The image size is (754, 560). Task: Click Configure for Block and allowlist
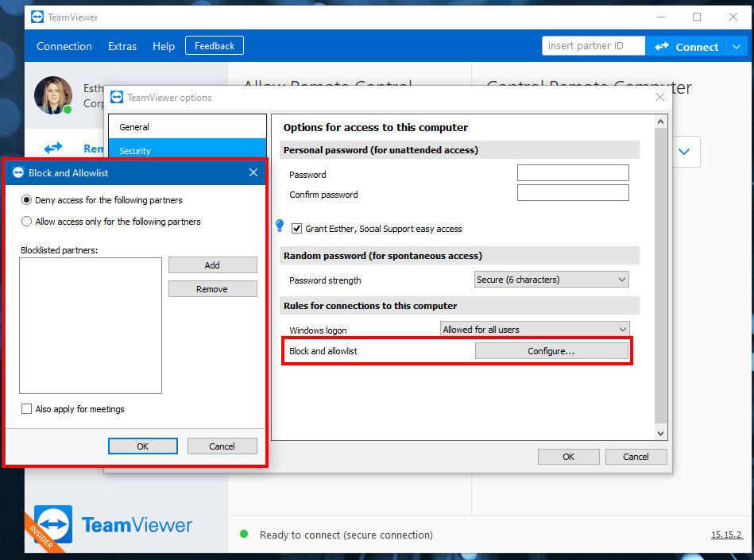551,351
